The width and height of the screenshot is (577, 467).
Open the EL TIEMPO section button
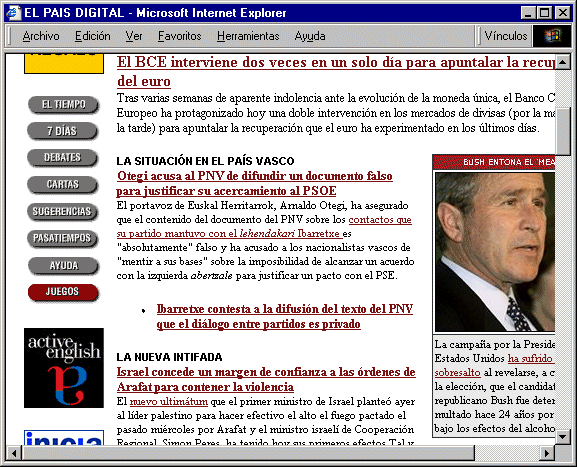tap(63, 105)
